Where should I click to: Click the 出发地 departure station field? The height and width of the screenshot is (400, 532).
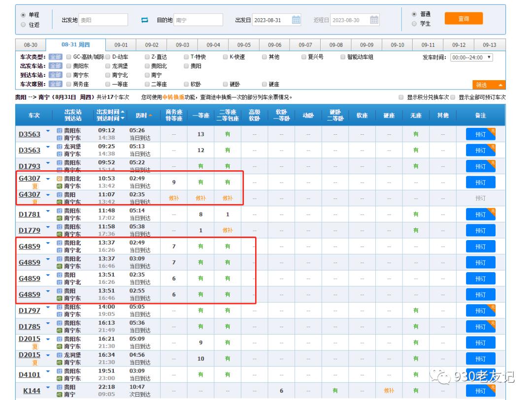[x=102, y=20]
